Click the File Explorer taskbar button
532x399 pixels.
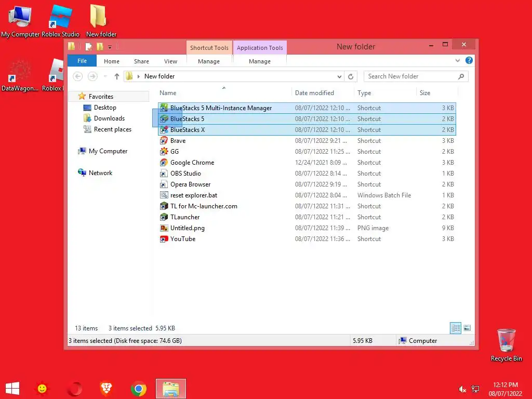coord(170,389)
